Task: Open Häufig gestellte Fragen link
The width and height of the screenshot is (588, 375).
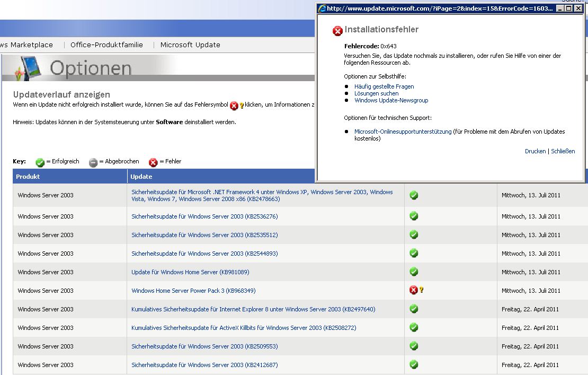Action: [x=384, y=86]
